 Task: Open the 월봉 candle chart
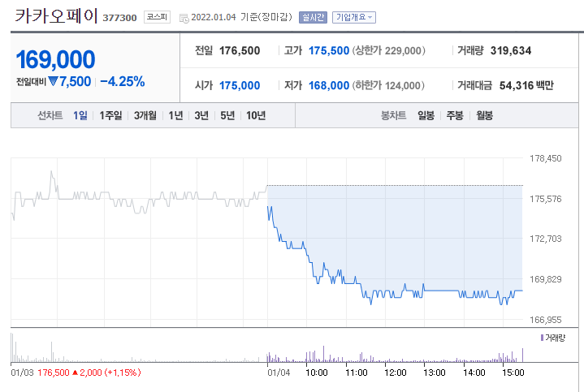pos(485,115)
